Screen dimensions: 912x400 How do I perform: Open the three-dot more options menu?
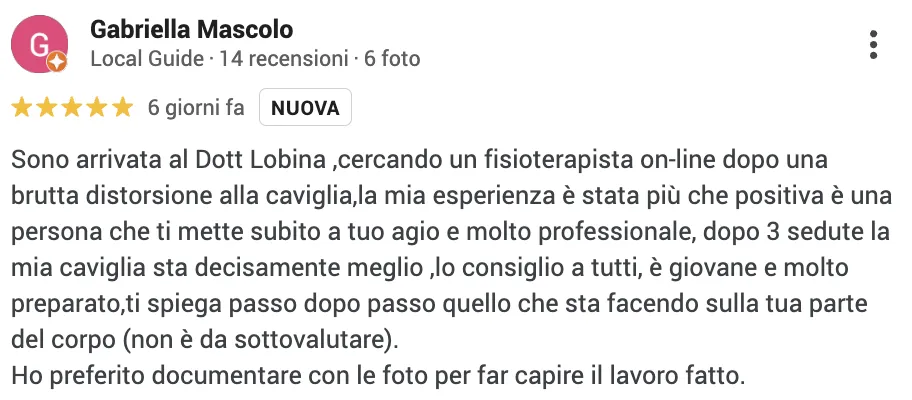point(873,45)
